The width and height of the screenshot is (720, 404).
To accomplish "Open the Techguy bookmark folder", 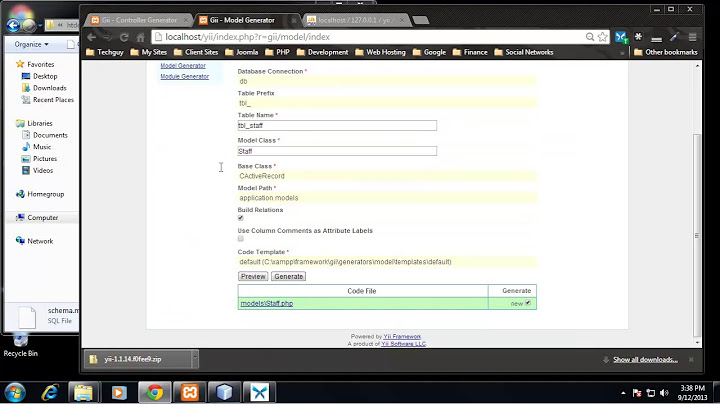I will coord(105,52).
